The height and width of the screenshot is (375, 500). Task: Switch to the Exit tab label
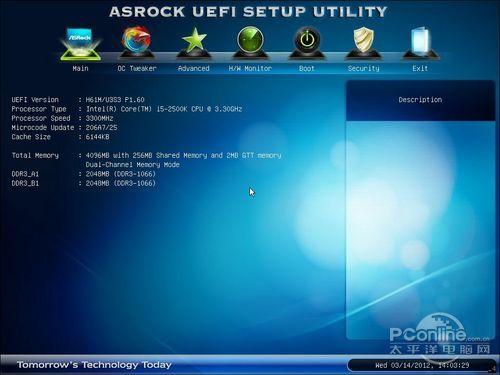[x=420, y=68]
